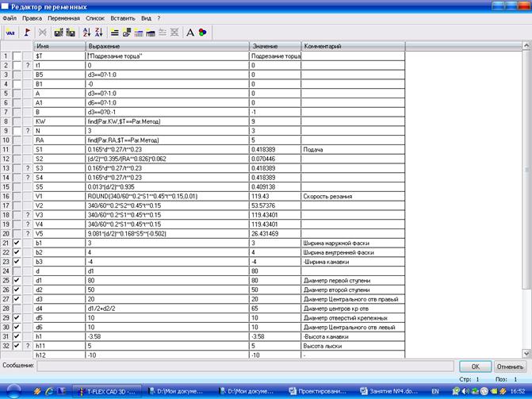Click the question mark cell of N row

click(28, 131)
